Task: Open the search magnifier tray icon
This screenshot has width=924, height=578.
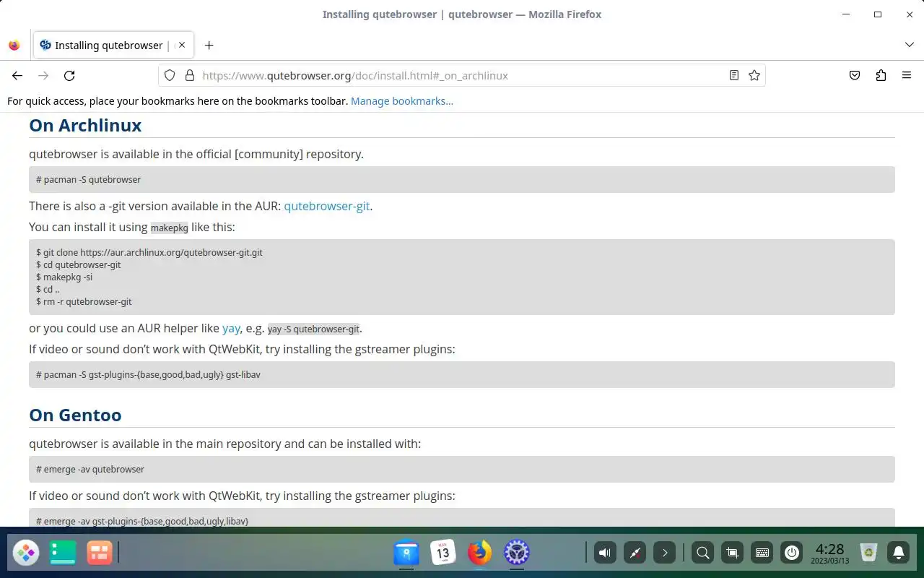Action: [x=702, y=553]
